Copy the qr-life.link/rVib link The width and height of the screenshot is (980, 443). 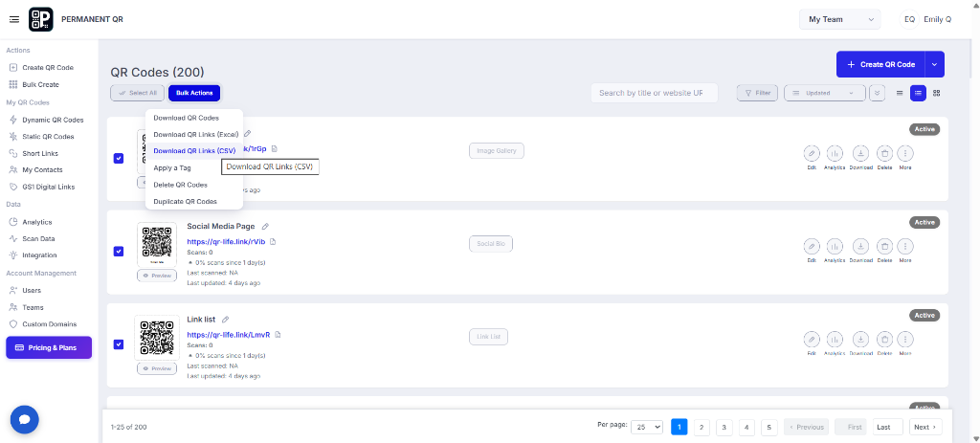[x=273, y=241]
